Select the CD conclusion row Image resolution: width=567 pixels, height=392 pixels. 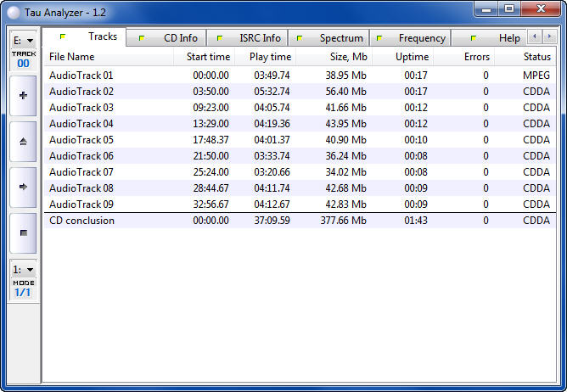(x=81, y=221)
